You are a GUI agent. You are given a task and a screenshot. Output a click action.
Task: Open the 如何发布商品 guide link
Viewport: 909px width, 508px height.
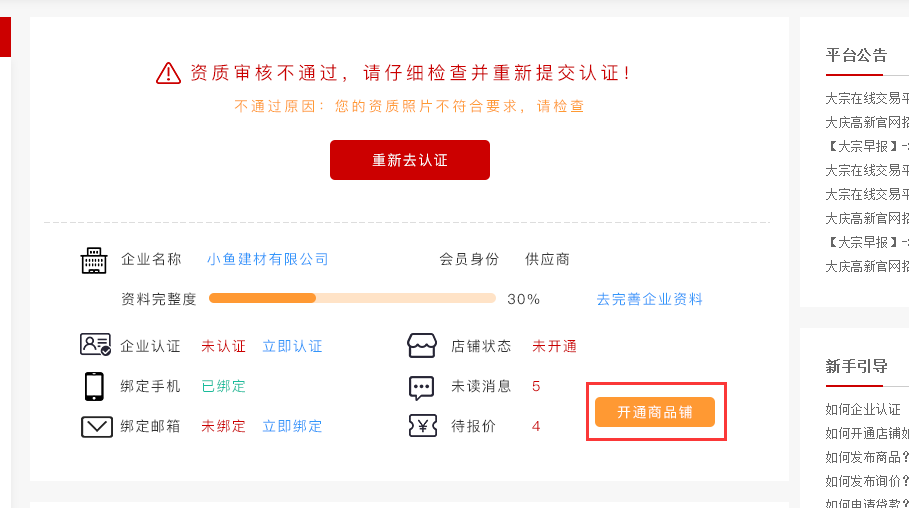point(867,457)
